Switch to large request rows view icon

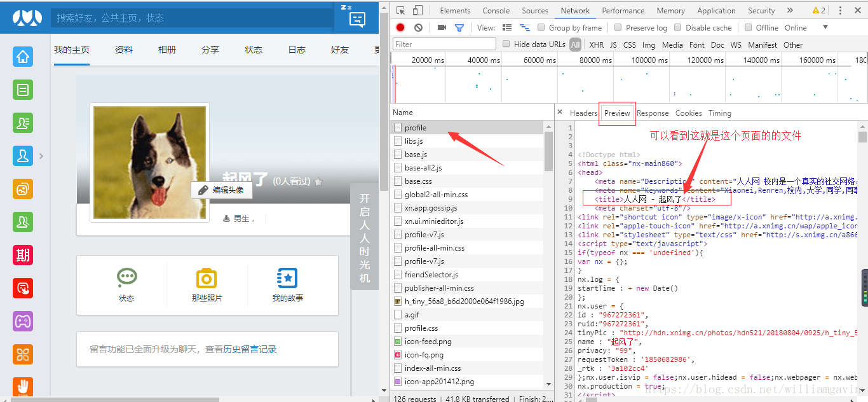[507, 27]
